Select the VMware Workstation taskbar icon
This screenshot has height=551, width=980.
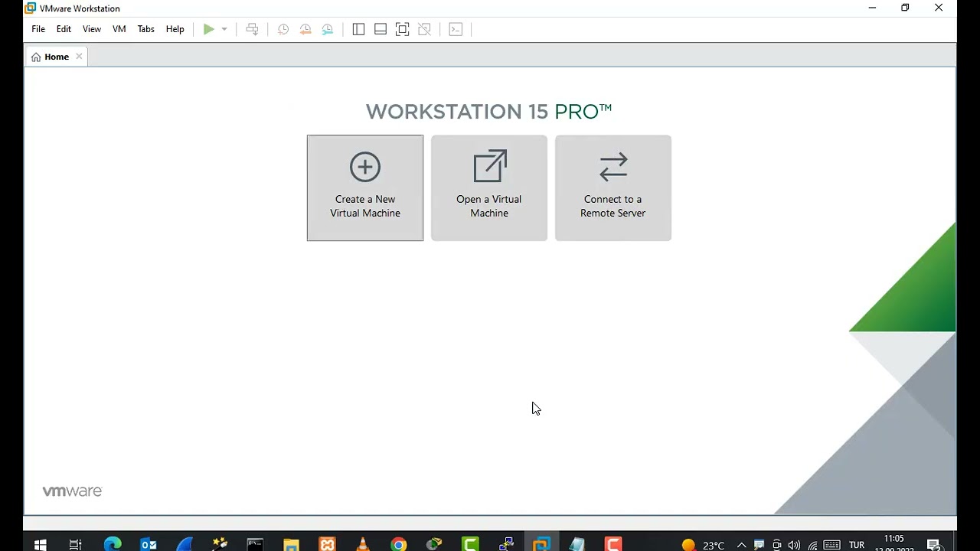tap(541, 544)
